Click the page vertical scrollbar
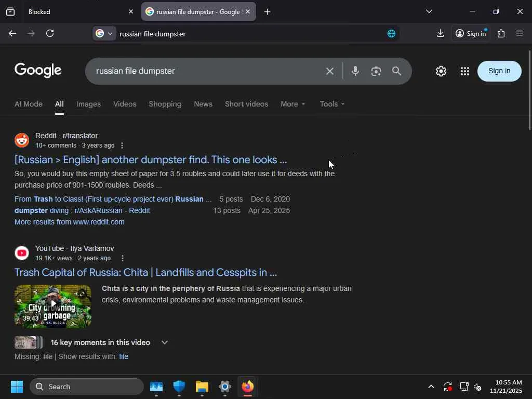532x399 pixels. coord(529,89)
